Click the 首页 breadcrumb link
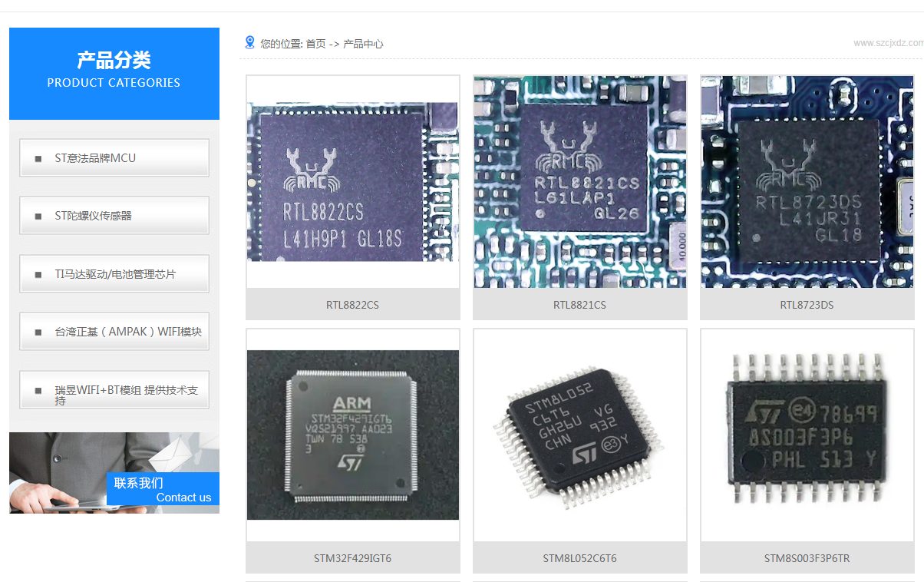The width and height of the screenshot is (924, 582). [x=315, y=44]
